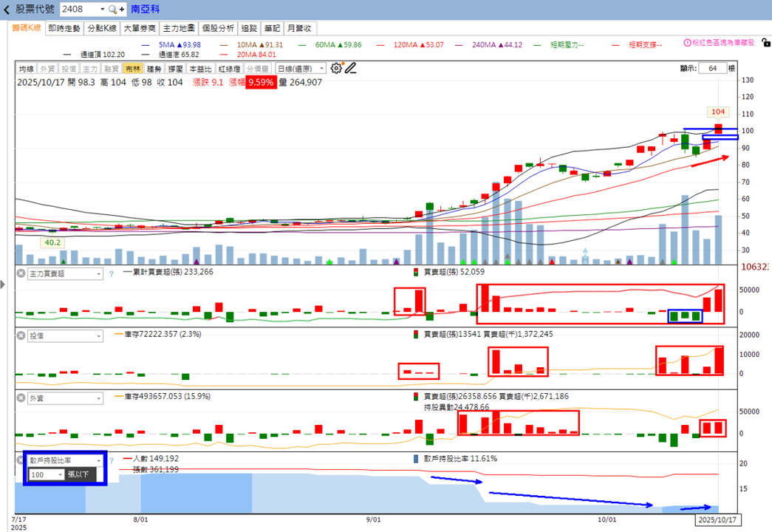The height and width of the screenshot is (532, 772).
Task: Click the plus icon to add stock
Action: (x=122, y=10)
